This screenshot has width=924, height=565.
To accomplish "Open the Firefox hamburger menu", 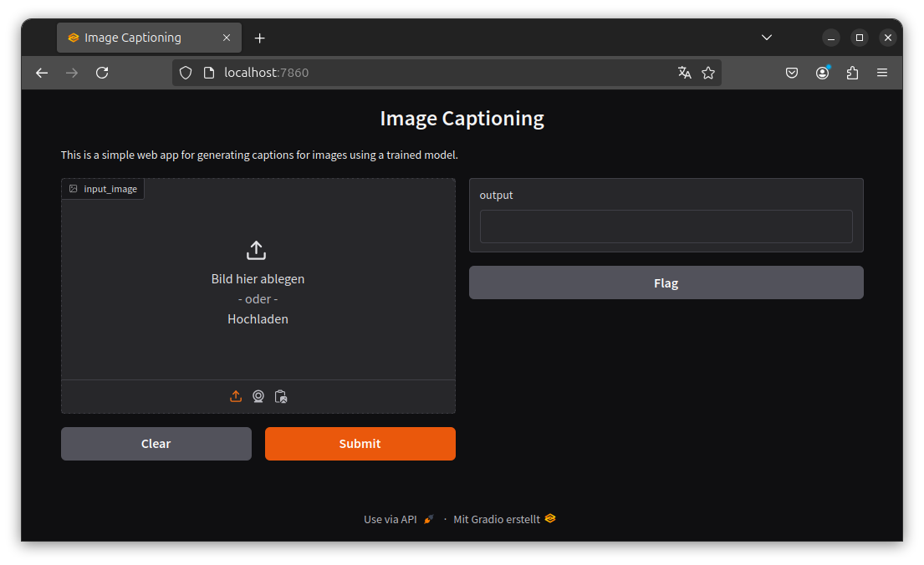I will tap(882, 73).
